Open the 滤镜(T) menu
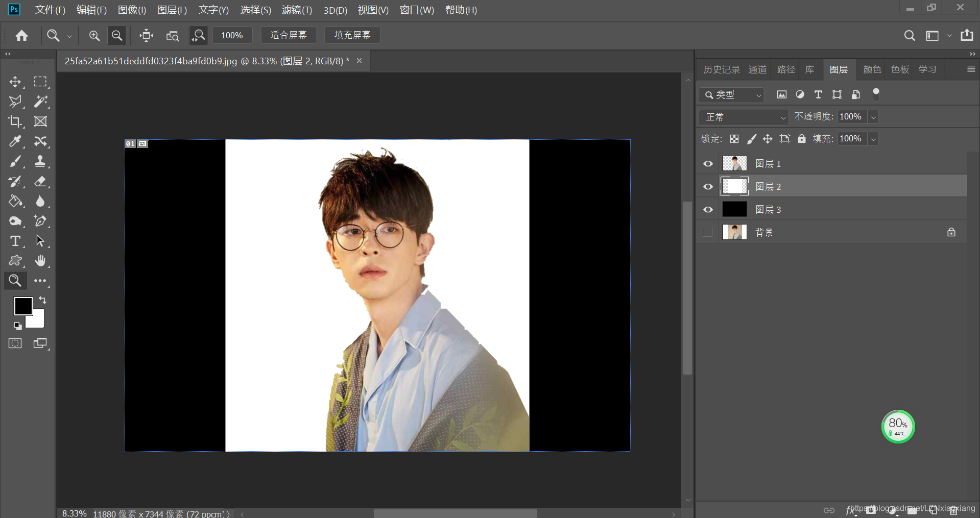The image size is (980, 518). (x=297, y=10)
